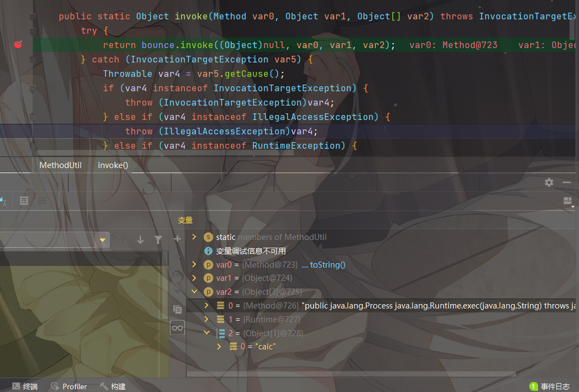579x392 pixels.
Task: Expand the var0 variable node
Action: [x=194, y=264]
